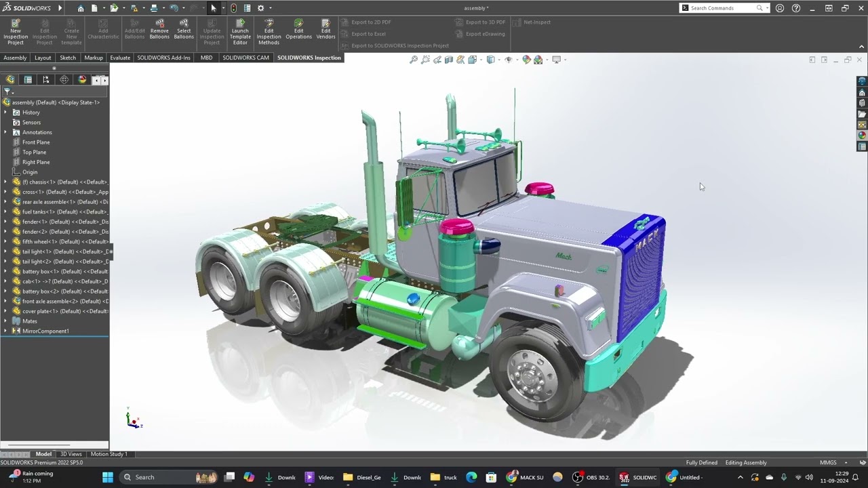The image size is (868, 488).
Task: Click the MMGS unit system in status bar
Action: click(x=828, y=463)
